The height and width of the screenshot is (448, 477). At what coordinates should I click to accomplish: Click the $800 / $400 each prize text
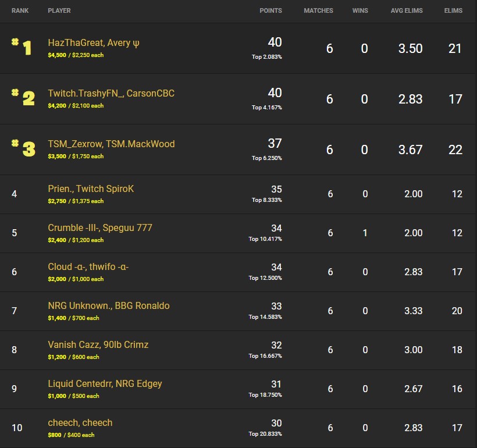click(71, 435)
